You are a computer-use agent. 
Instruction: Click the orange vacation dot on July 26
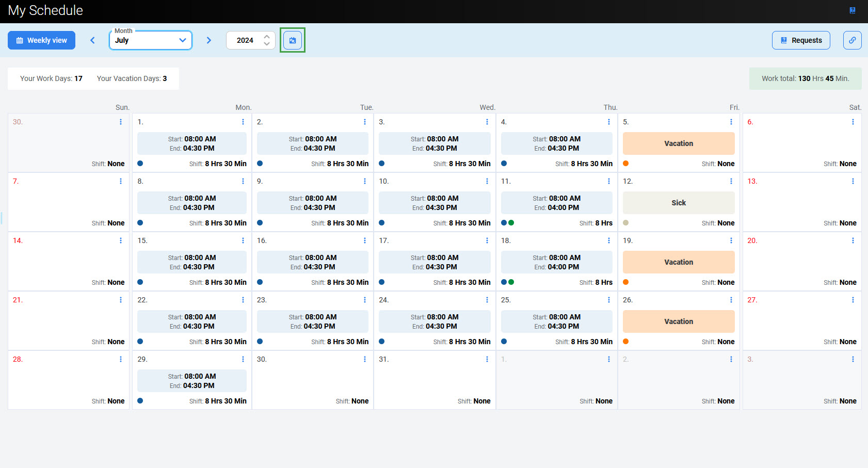(625, 342)
